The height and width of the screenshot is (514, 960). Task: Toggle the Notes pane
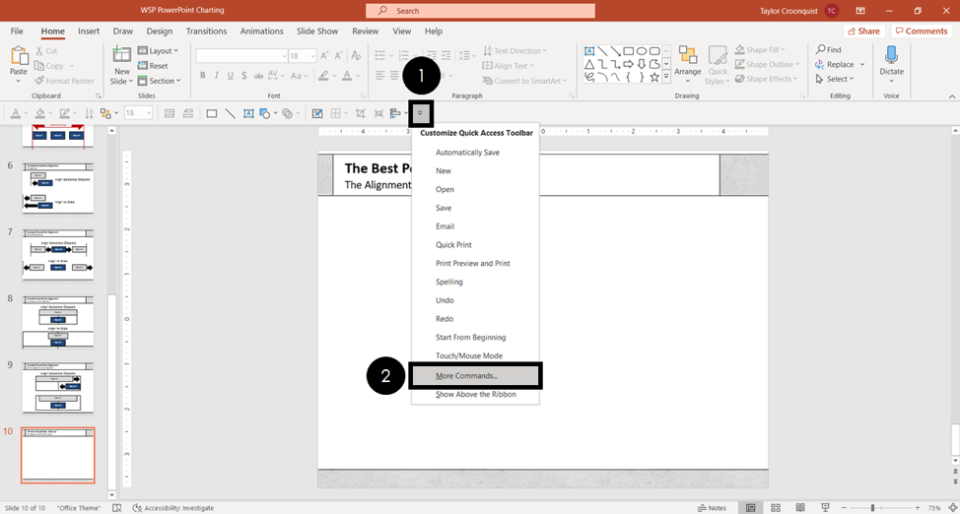pyautogui.click(x=712, y=508)
